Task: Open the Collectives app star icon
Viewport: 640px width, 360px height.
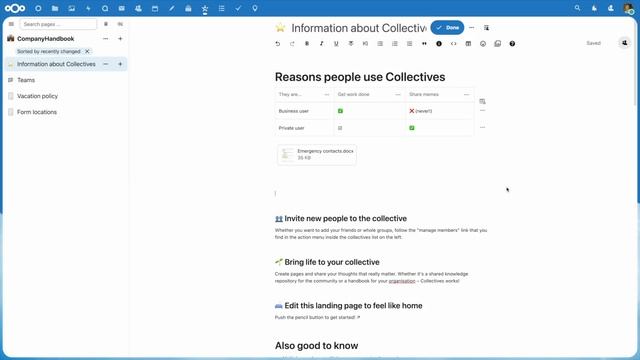Action: [205, 8]
